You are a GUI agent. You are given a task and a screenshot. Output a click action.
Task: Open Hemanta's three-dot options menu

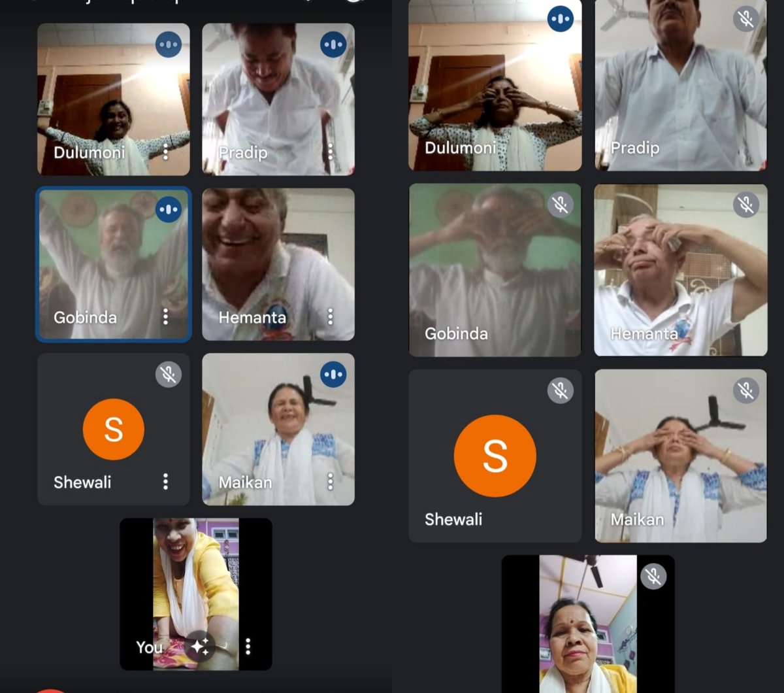point(330,317)
